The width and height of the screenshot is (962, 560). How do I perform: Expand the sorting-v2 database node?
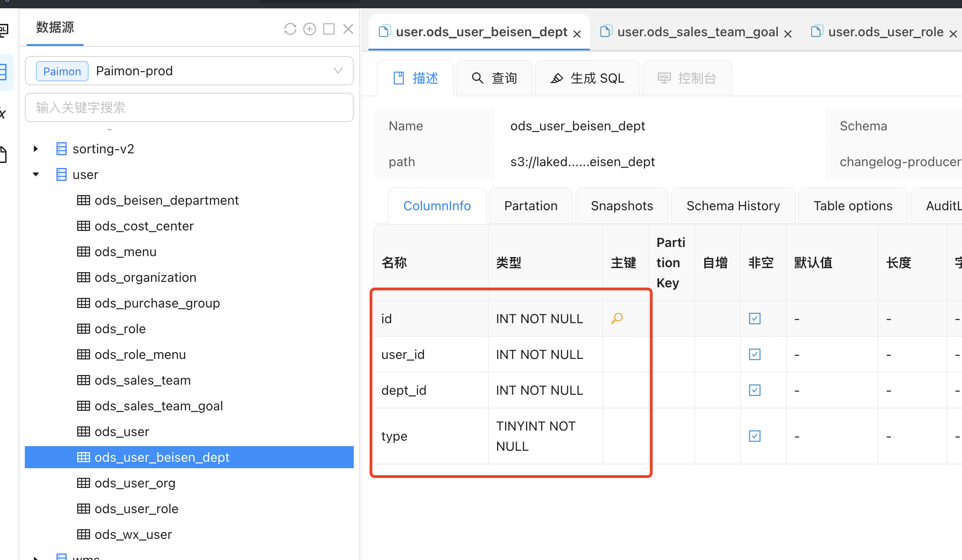click(36, 149)
